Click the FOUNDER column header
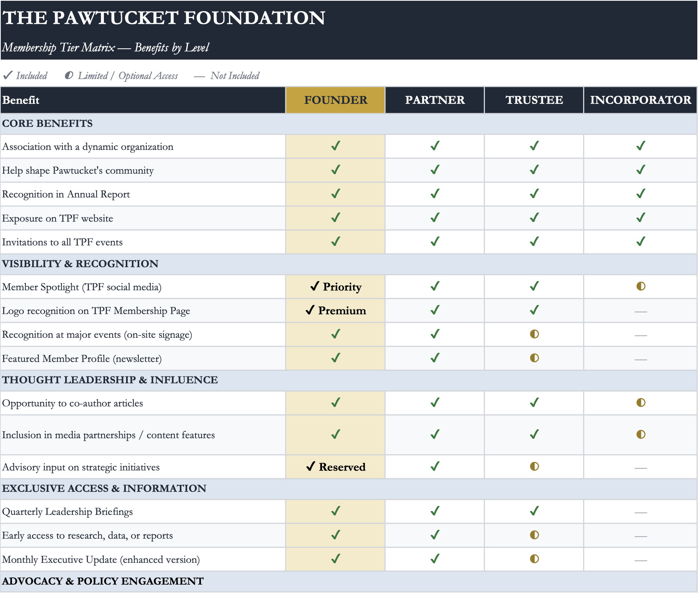Viewport: 700px width, 595px height. pos(335,100)
